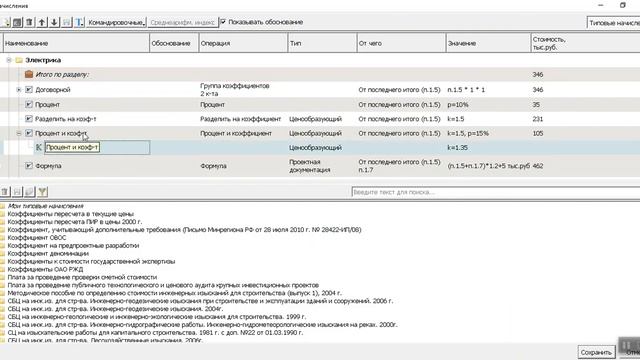Click the trash icon in lower toolbar
This screenshot has width=640, height=360.
(5, 191)
